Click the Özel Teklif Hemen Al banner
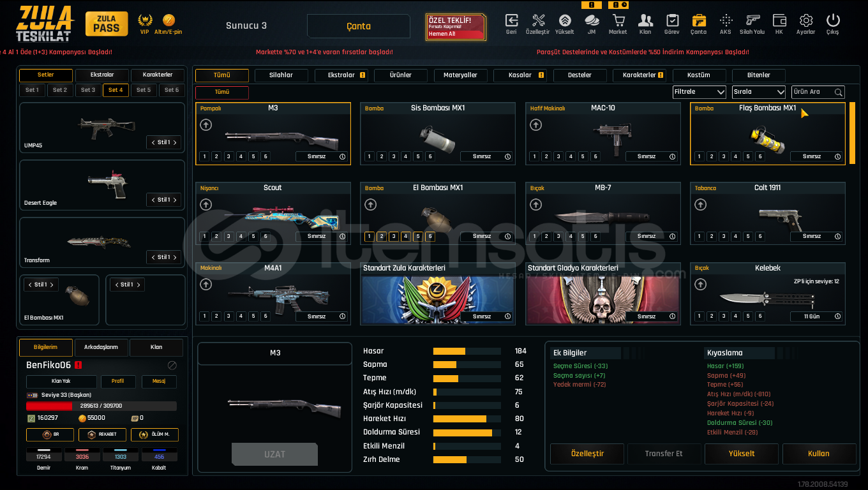868x490 pixels. point(456,27)
